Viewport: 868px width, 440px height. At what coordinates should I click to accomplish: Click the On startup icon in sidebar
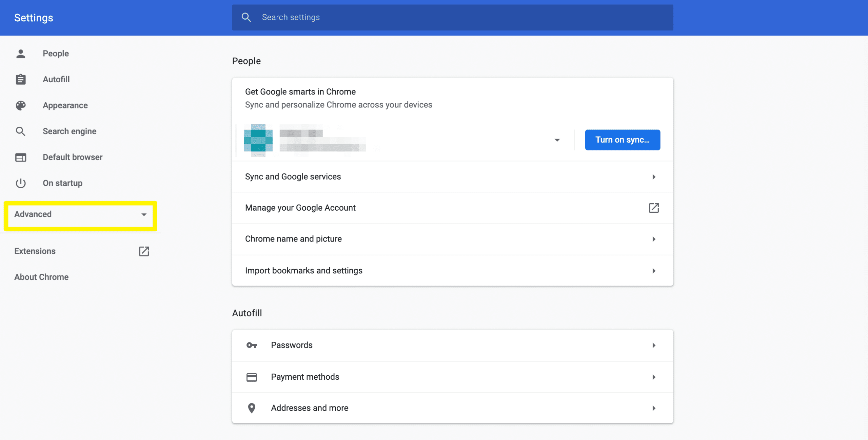click(20, 182)
